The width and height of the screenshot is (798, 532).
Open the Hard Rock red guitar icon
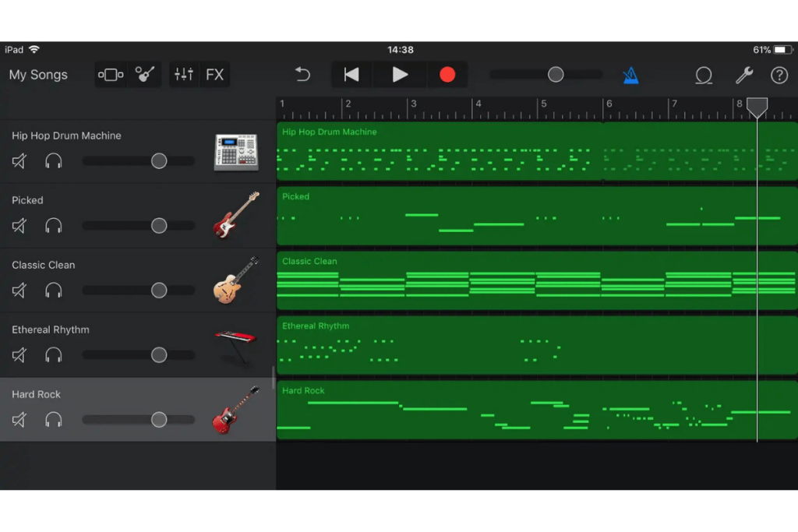point(236,410)
